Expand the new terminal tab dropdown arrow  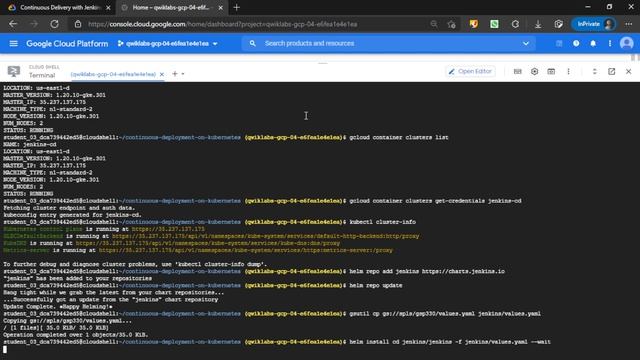pos(183,74)
